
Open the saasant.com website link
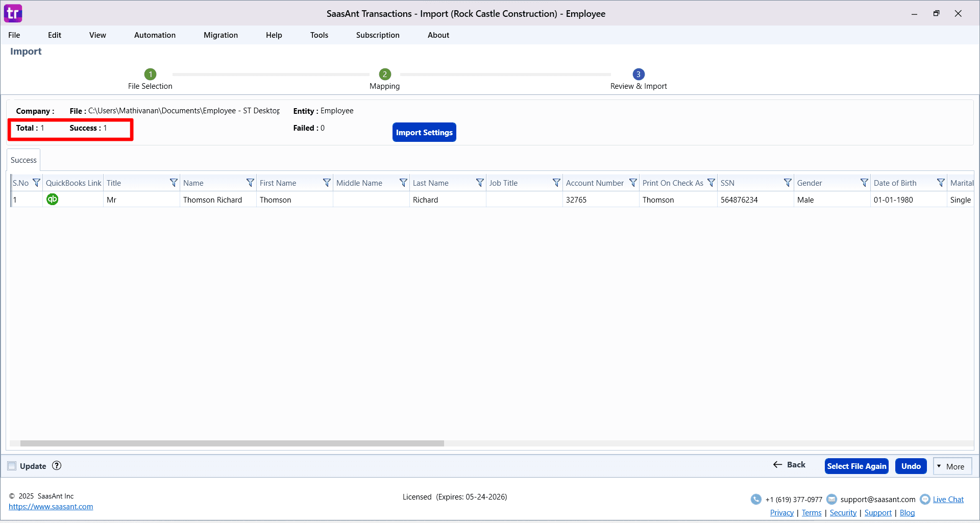(x=51, y=507)
